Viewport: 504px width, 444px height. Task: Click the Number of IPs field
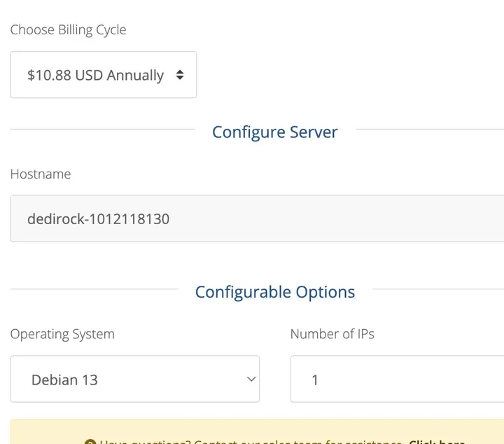[x=398, y=379]
